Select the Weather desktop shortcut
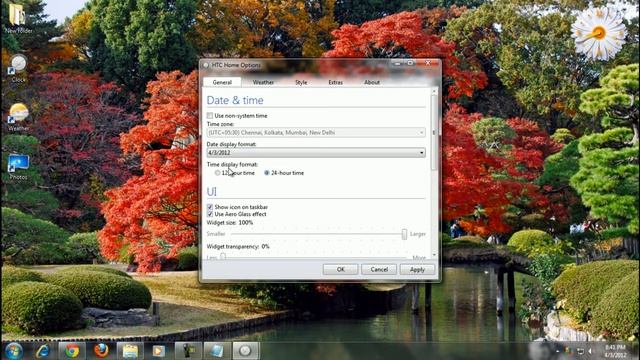This screenshot has width=640, height=360. coord(19,118)
